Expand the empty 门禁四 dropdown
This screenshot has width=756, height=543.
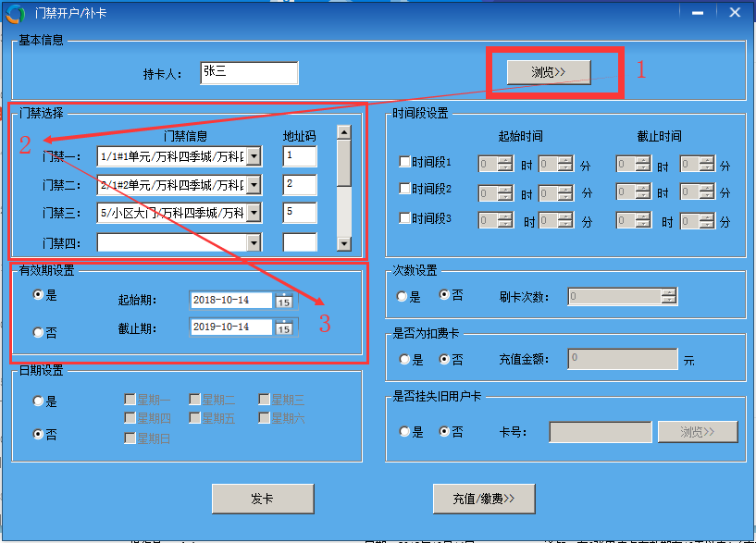[254, 242]
